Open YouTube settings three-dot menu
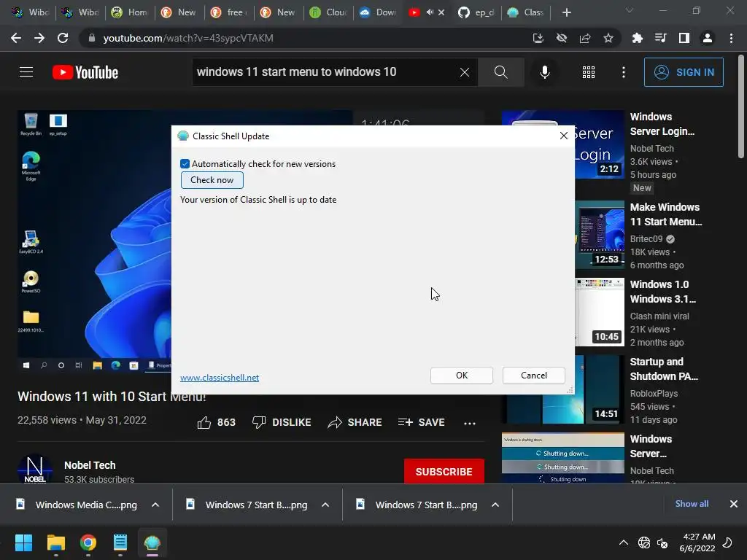 [624, 72]
